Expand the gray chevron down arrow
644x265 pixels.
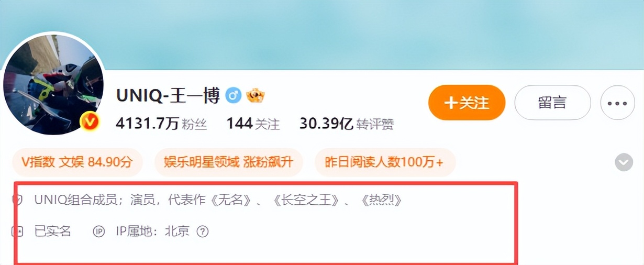(x=624, y=162)
